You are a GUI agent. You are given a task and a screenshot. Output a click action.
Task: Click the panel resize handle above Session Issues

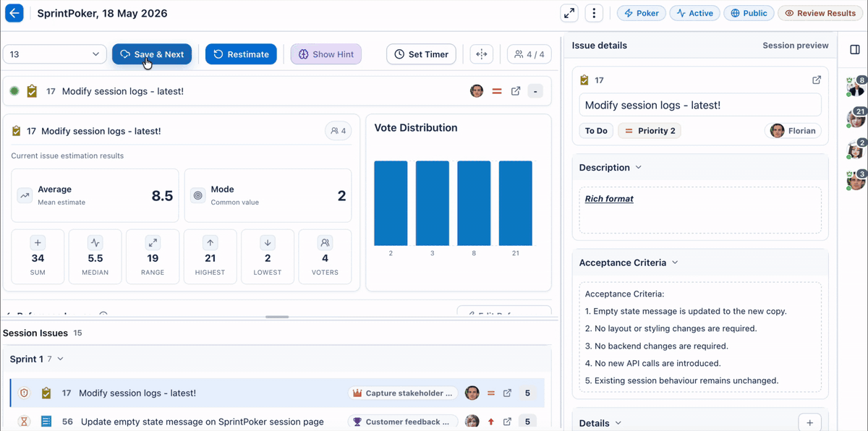[x=277, y=317]
